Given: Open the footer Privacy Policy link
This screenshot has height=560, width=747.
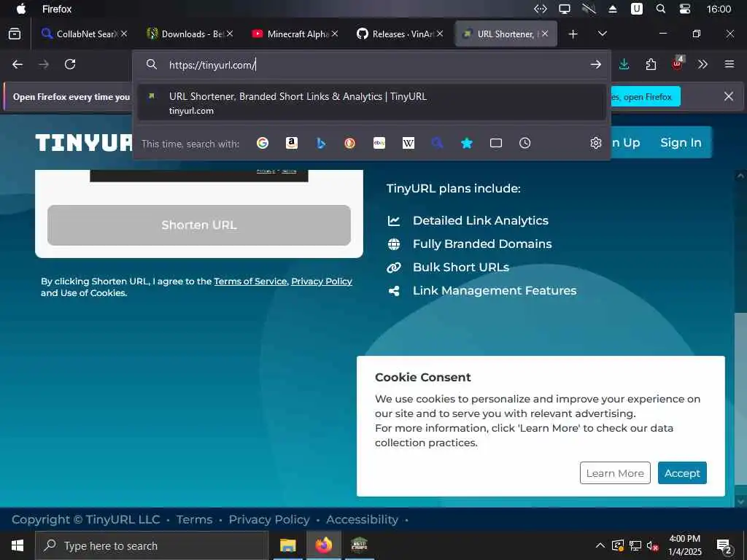Looking at the screenshot, I should coord(269,519).
